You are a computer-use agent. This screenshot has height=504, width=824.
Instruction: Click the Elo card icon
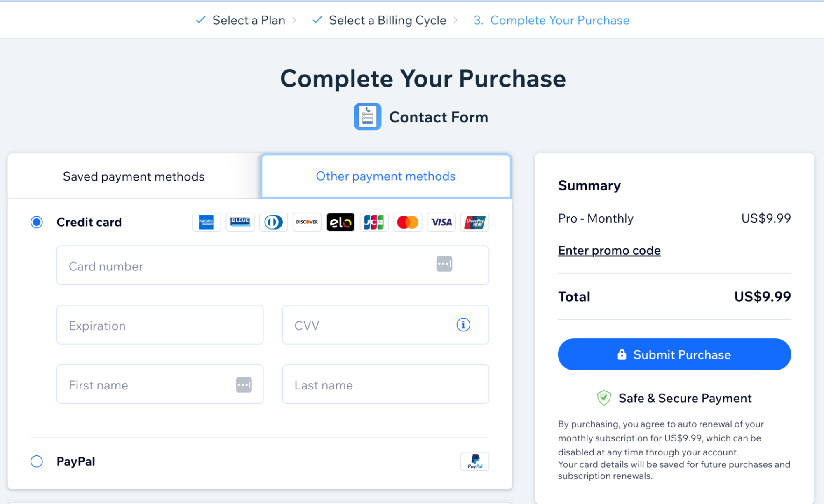(340, 222)
